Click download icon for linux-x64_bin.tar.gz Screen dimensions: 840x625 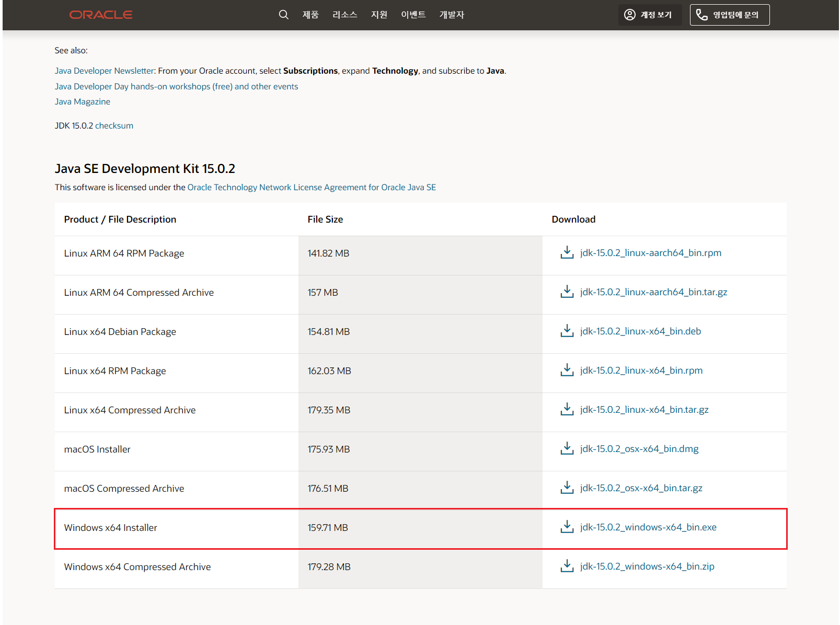567,409
